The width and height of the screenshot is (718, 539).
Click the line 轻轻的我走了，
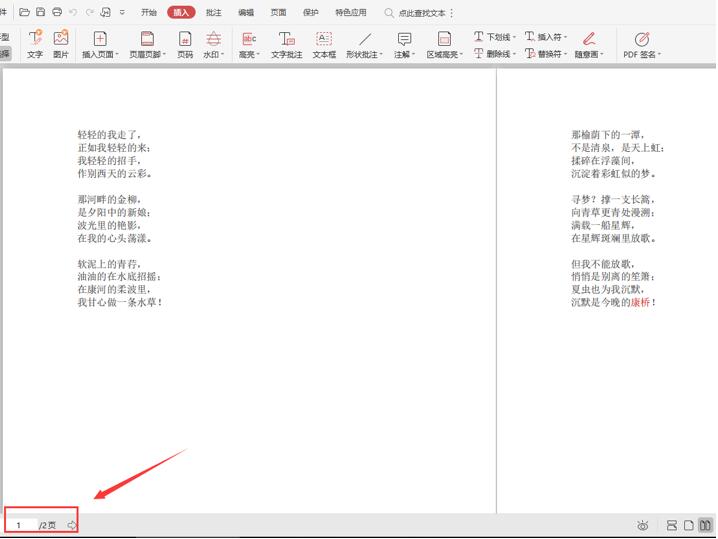[x=109, y=135]
